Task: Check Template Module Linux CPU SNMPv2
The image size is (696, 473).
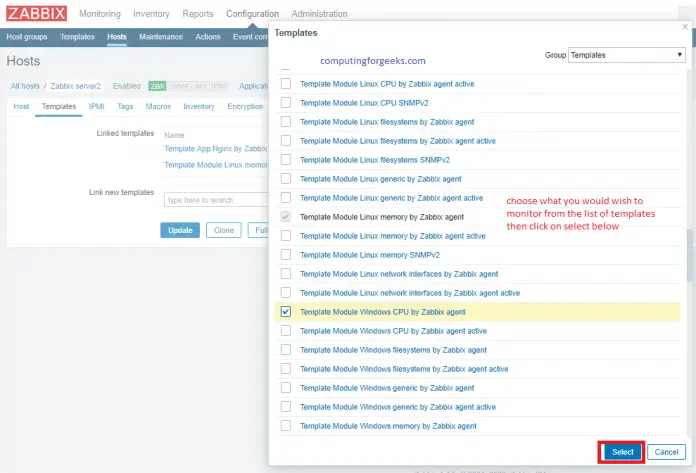Action: [x=286, y=103]
